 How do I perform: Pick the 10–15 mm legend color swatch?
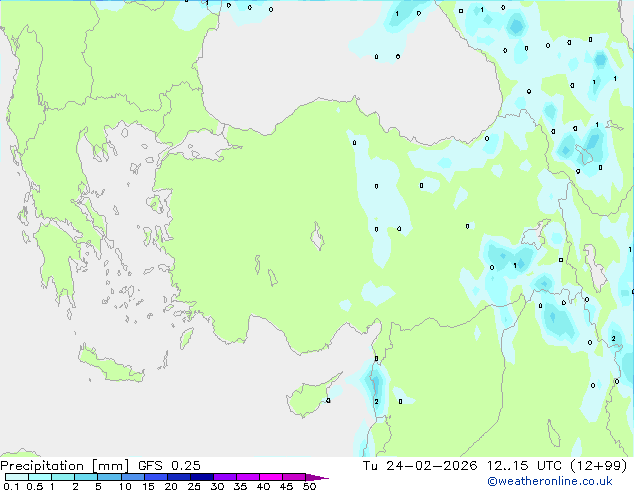(x=133, y=477)
